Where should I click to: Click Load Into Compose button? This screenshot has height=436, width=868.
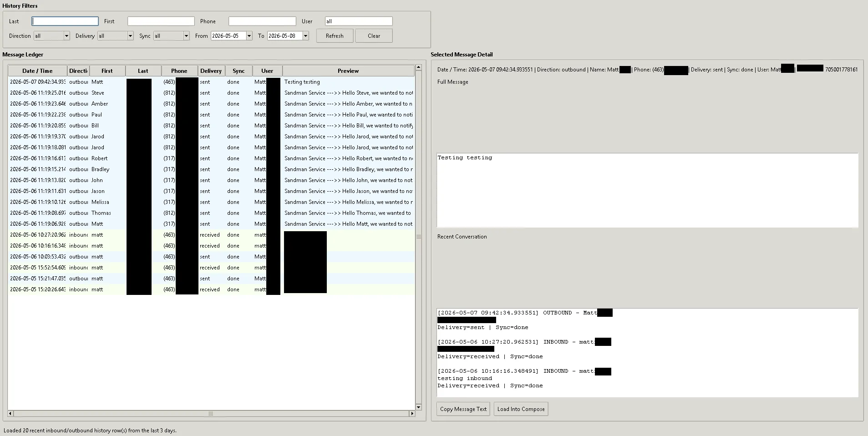tap(521, 409)
